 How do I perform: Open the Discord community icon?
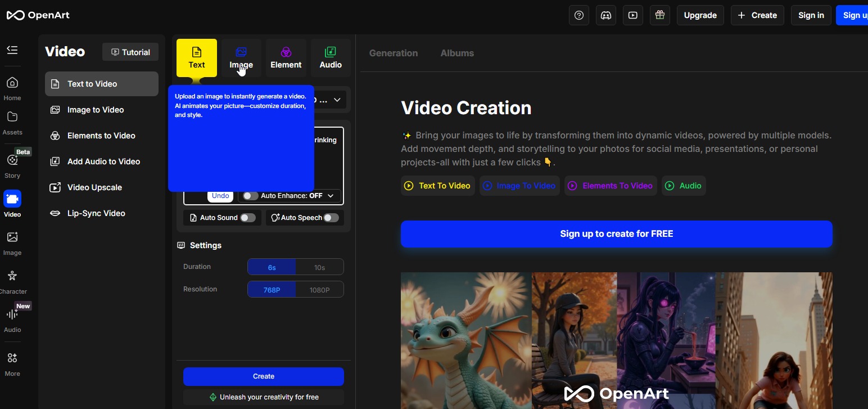click(606, 15)
